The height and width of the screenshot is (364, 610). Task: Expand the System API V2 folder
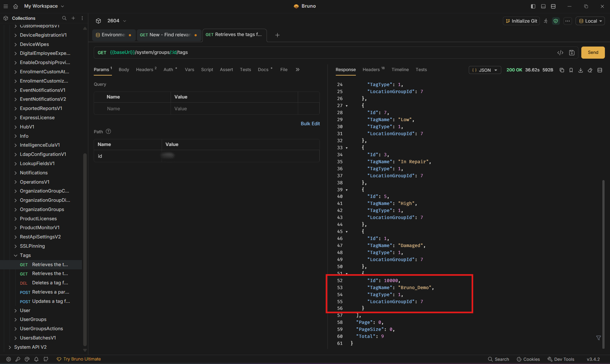tap(10, 347)
